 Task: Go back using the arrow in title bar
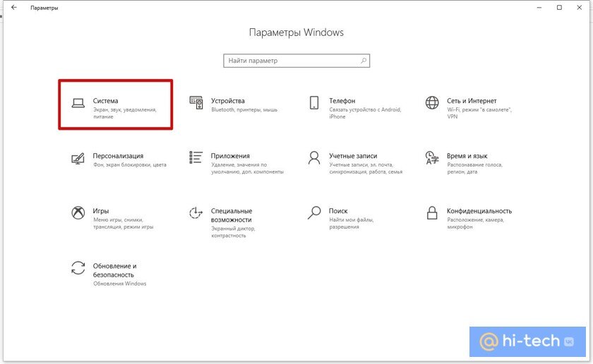[14, 7]
